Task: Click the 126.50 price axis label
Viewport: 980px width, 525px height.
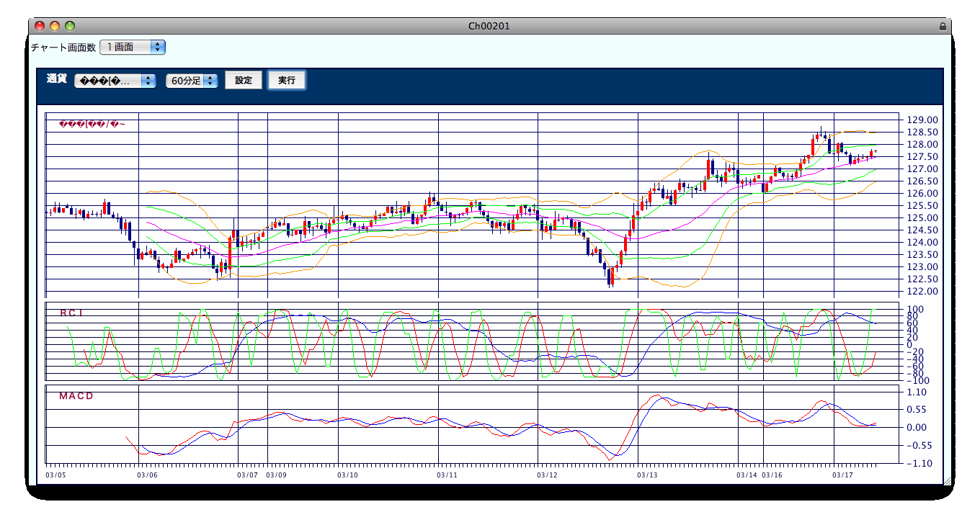Action: (x=922, y=181)
